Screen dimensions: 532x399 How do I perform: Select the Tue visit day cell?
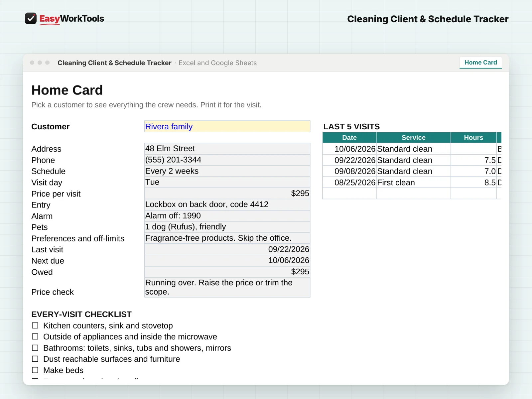pos(227,182)
